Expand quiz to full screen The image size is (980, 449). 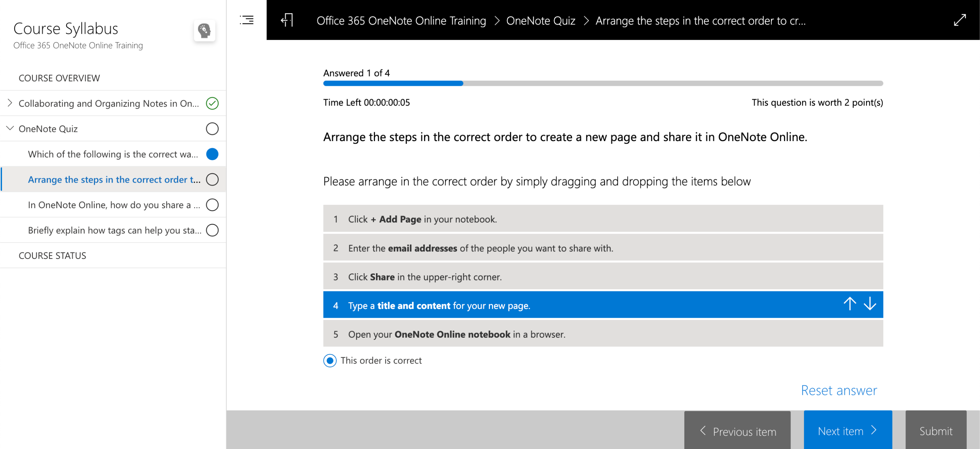(960, 20)
